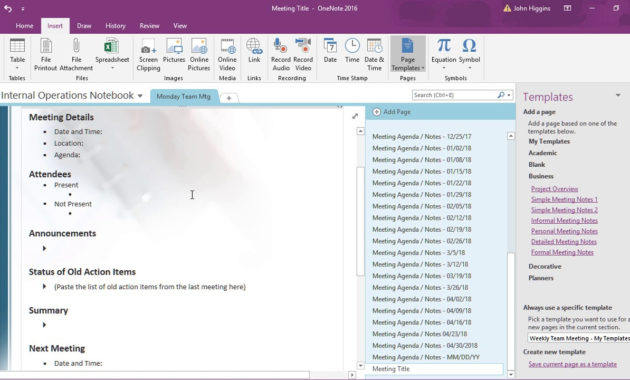Screen dimensions: 630x380
Task: Click the account warning icon by John Higgins
Action: tap(507, 8)
